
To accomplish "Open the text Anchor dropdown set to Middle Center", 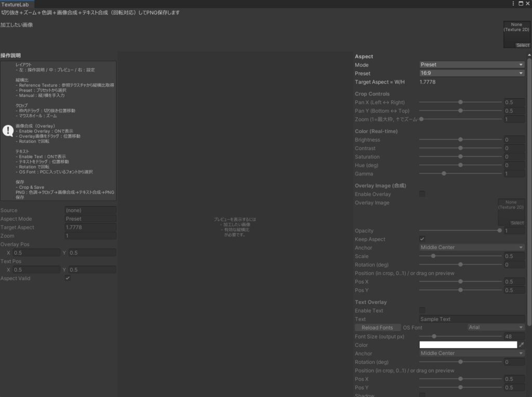I will coord(471,353).
